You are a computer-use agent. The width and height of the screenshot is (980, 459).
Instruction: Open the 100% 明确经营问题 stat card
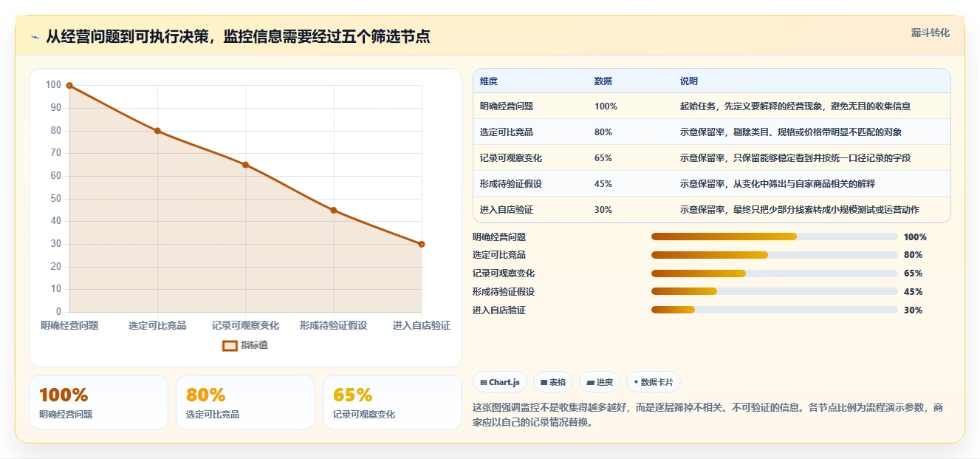98,402
